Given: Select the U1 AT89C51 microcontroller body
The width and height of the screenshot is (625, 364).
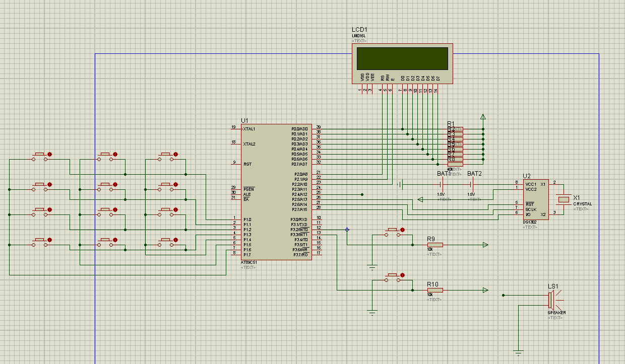Looking at the screenshot, I should [x=276, y=192].
